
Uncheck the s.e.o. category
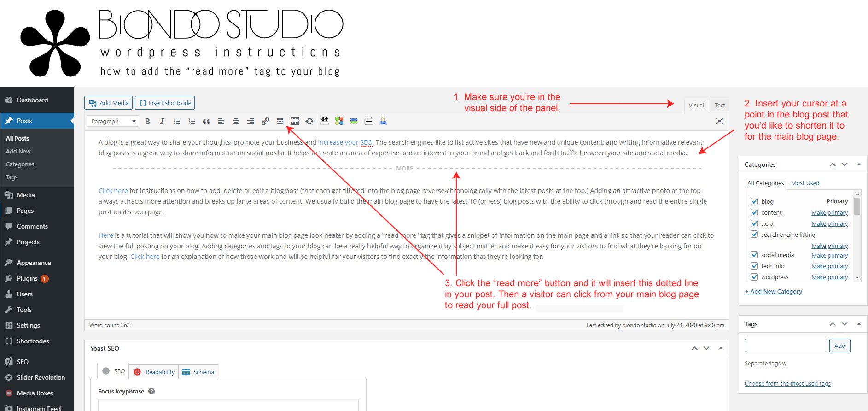click(754, 223)
